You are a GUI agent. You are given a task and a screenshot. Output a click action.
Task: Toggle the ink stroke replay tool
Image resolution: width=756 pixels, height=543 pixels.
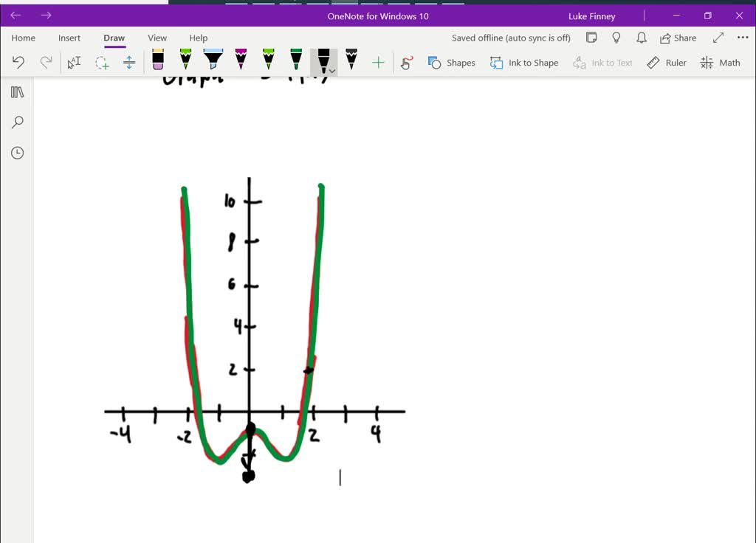tap(406, 63)
